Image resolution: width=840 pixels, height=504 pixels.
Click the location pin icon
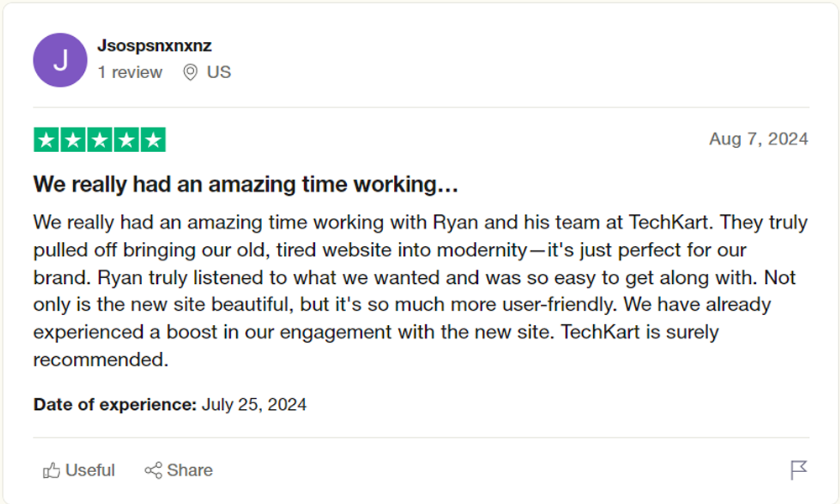[x=191, y=73]
